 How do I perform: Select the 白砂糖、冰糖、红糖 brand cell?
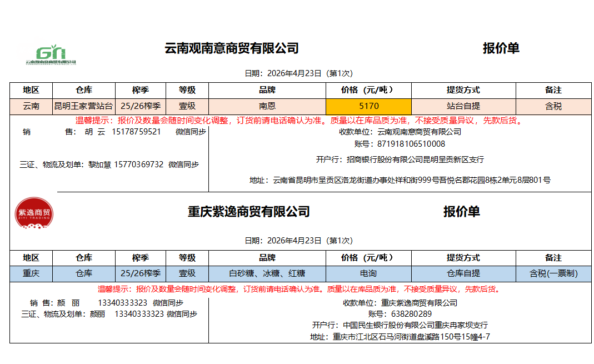(x=267, y=273)
